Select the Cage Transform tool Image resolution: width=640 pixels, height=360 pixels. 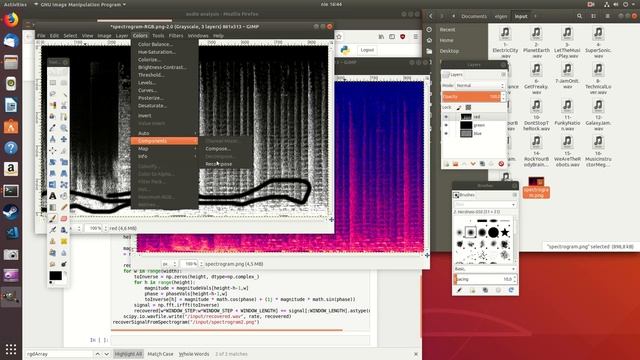(64, 185)
